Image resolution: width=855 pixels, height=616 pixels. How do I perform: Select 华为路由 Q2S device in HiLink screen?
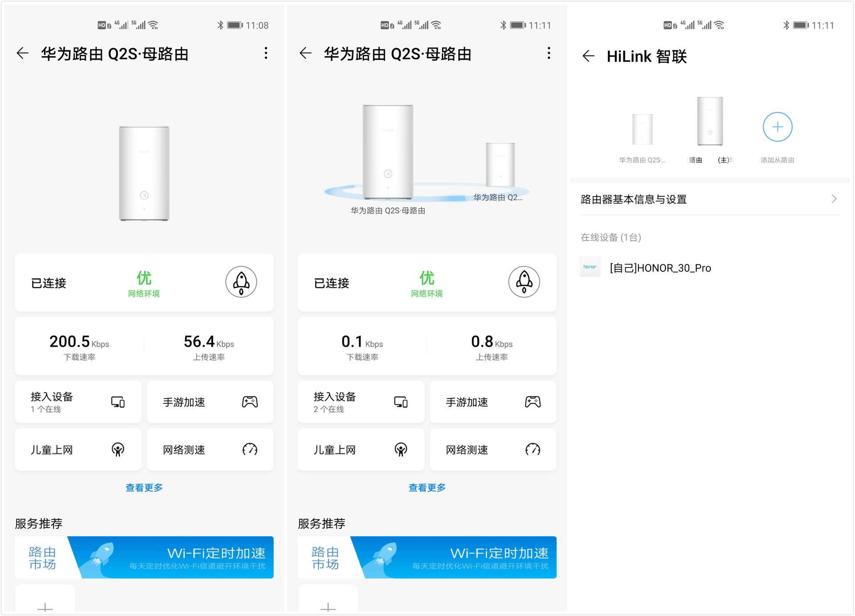[643, 129]
